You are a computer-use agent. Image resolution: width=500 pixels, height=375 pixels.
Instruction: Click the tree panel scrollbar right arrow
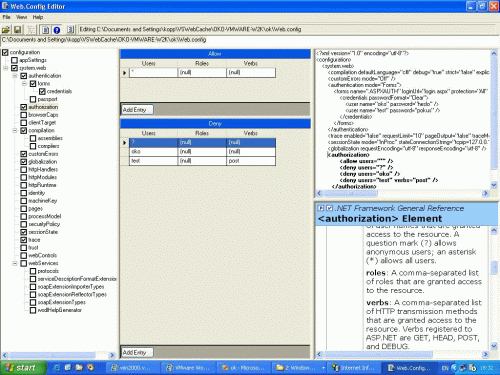coord(112,355)
